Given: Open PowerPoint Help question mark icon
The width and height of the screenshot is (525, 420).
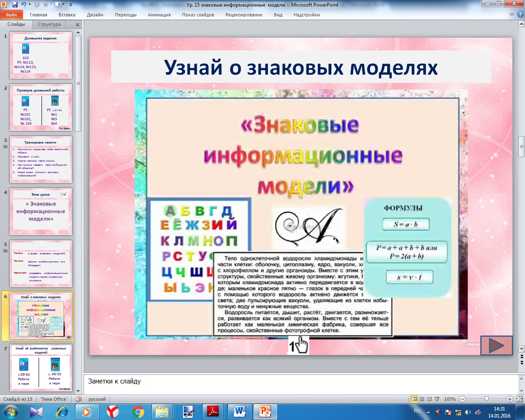Looking at the screenshot, I should (x=519, y=14).
